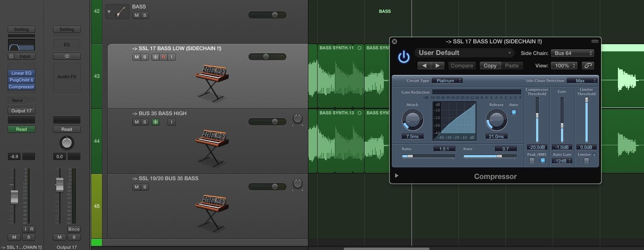The width and height of the screenshot is (644, 250).
Task: Expand Compressor extended parameters triangle
Action: [x=397, y=175]
